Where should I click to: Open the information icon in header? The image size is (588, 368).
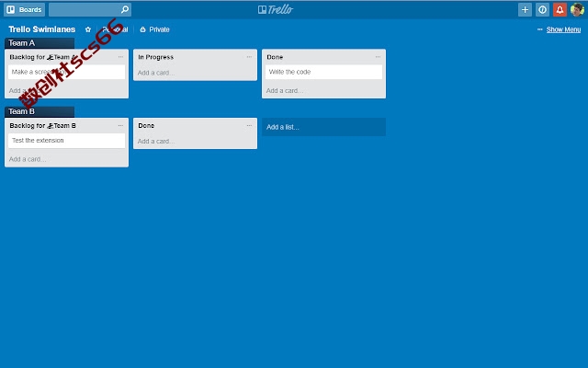542,10
